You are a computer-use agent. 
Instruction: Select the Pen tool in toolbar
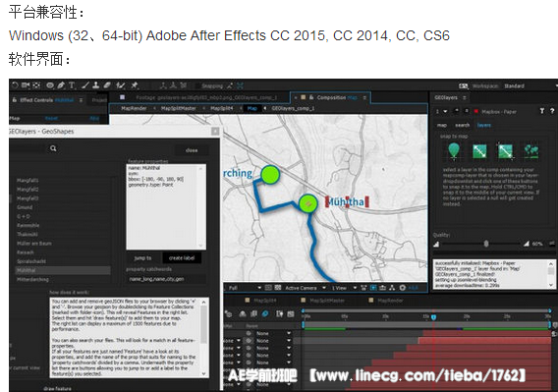tap(61, 85)
